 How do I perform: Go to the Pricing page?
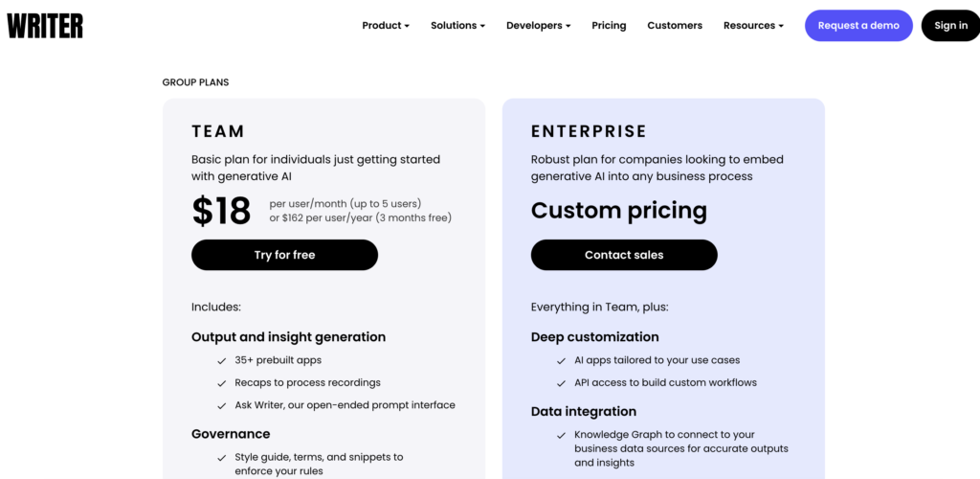tap(609, 26)
